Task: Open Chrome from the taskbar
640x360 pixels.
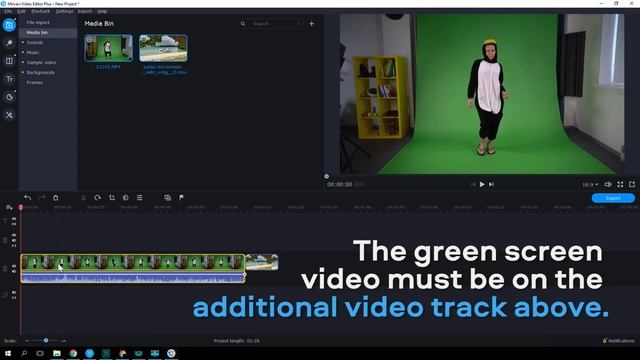Action: point(73,353)
